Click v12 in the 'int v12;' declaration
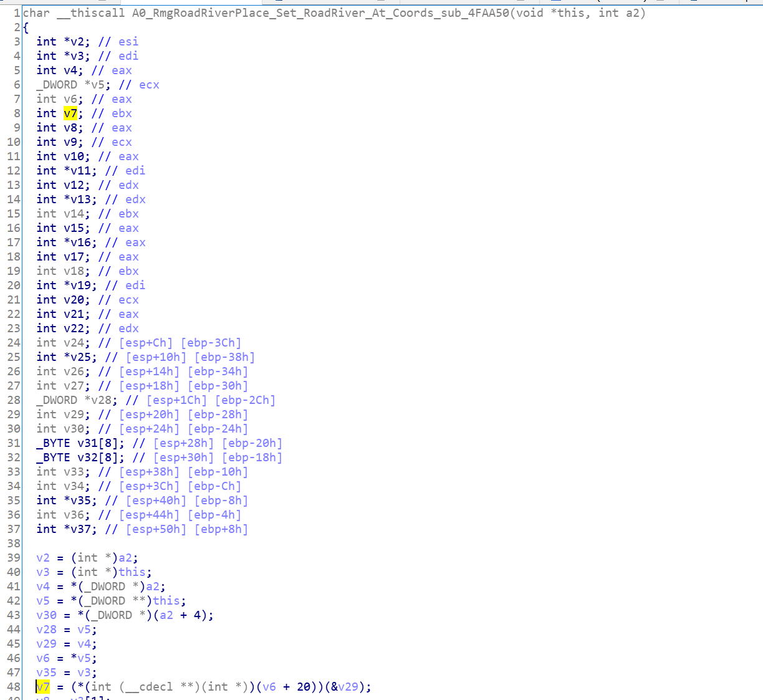763x700 pixels. (74, 185)
